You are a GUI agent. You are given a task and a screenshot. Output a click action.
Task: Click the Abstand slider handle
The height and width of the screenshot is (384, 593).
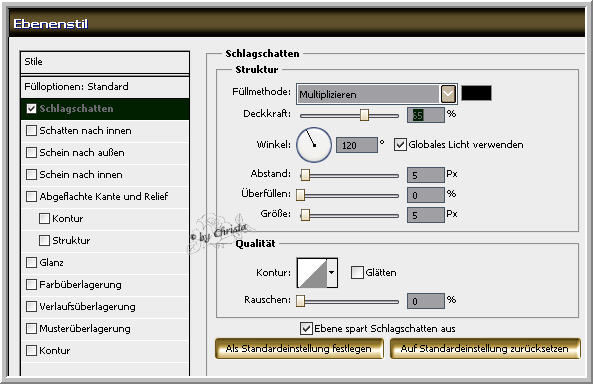tap(305, 175)
